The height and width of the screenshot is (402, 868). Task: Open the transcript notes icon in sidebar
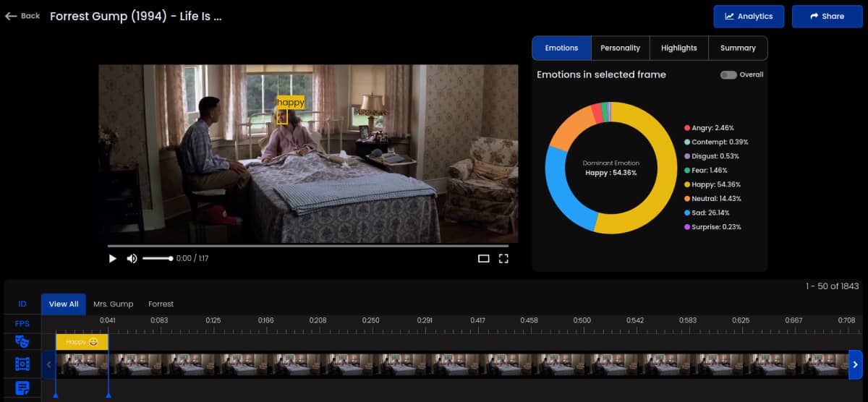coord(22,388)
